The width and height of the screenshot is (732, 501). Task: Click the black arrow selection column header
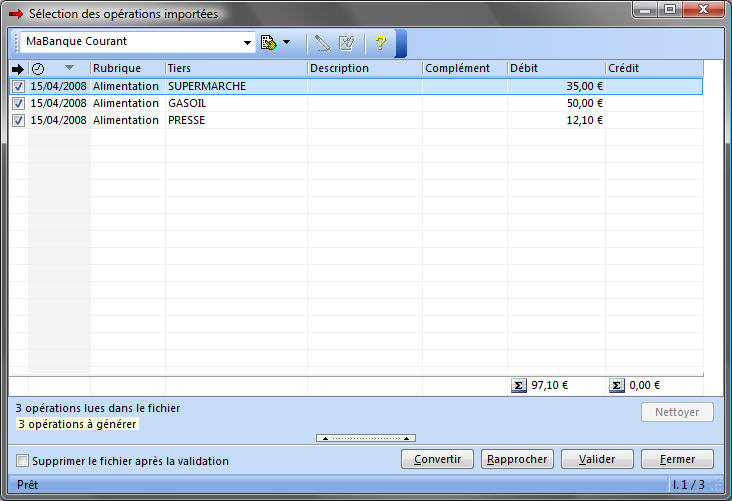[x=18, y=68]
